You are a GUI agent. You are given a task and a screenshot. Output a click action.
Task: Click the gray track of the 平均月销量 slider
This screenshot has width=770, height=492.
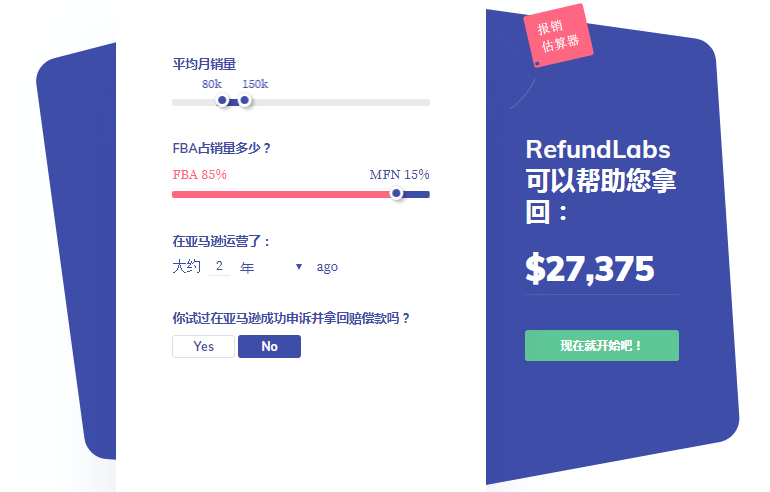point(339,103)
